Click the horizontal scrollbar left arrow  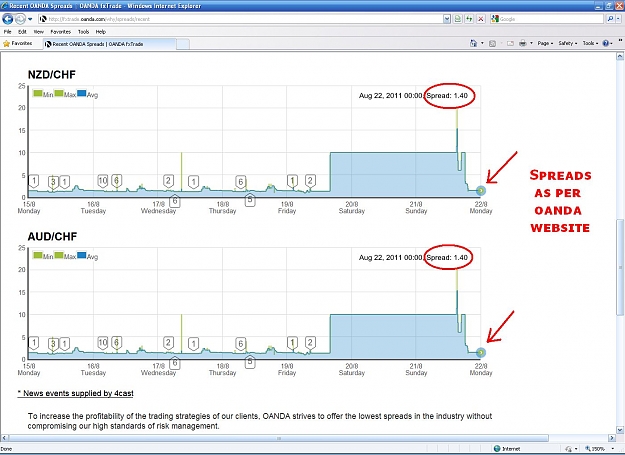4,438
